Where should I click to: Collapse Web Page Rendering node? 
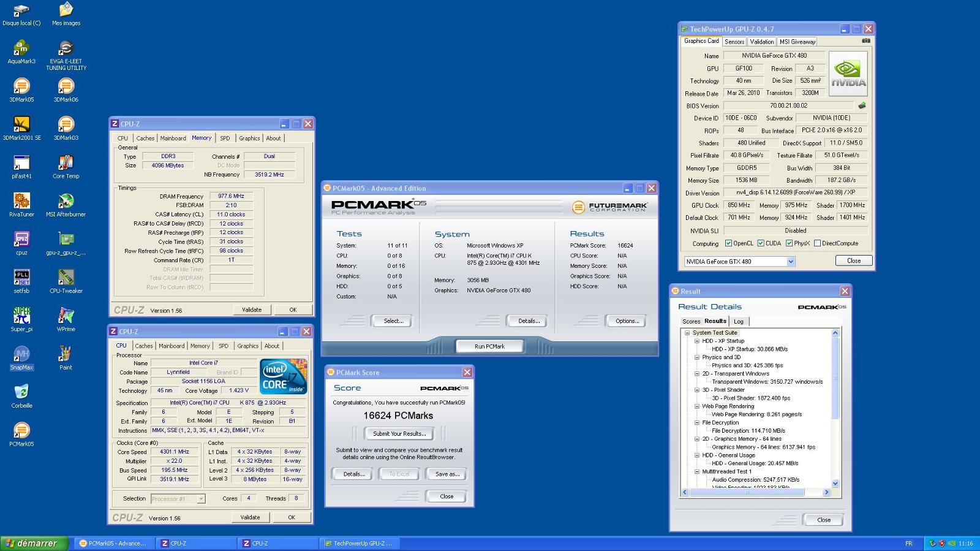coord(697,406)
